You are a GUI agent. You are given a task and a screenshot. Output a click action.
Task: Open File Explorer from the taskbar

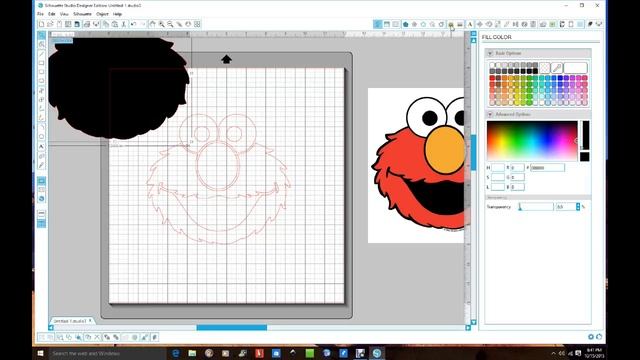[x=192, y=353]
